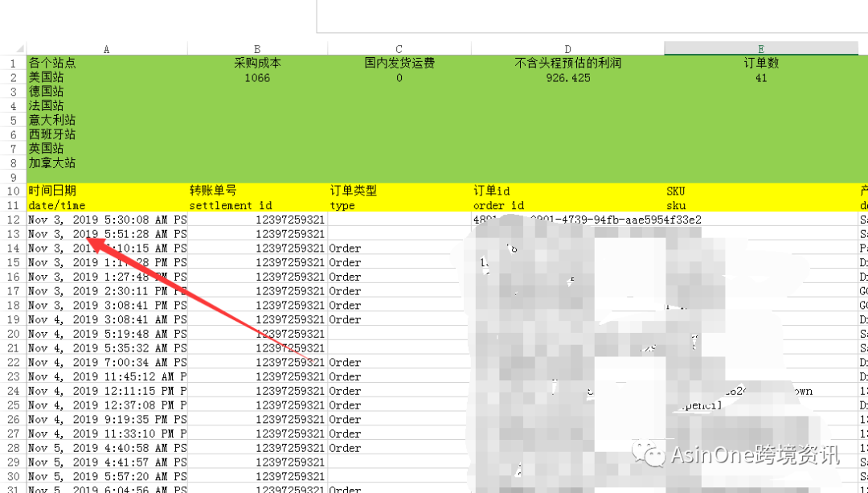Click the yellow 订单id cell
This screenshot has height=493, width=868.
pyautogui.click(x=568, y=191)
